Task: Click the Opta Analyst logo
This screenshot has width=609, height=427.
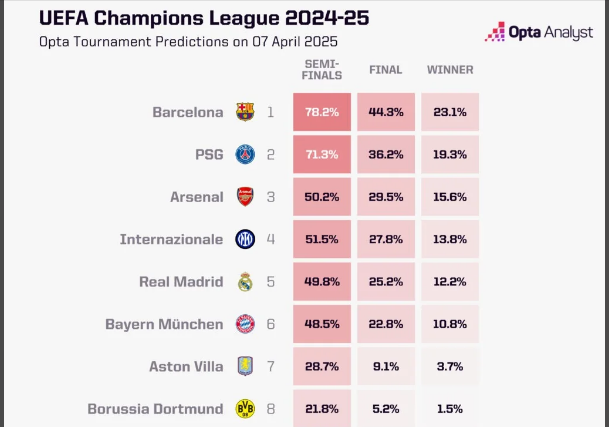Action: point(538,32)
